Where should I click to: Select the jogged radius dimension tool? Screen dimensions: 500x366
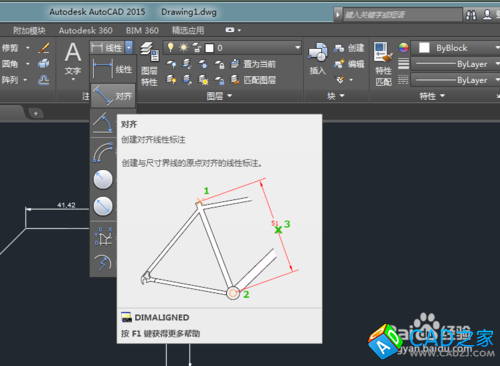pyautogui.click(x=103, y=263)
